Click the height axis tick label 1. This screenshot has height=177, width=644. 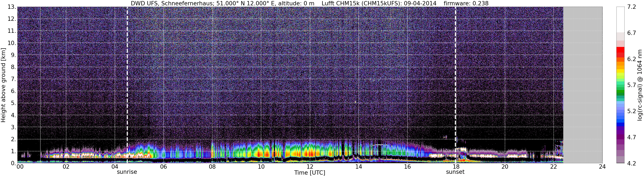13,151
